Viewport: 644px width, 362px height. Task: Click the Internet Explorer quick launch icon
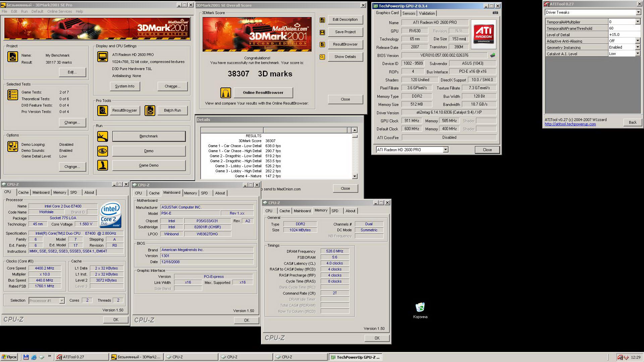click(x=34, y=357)
